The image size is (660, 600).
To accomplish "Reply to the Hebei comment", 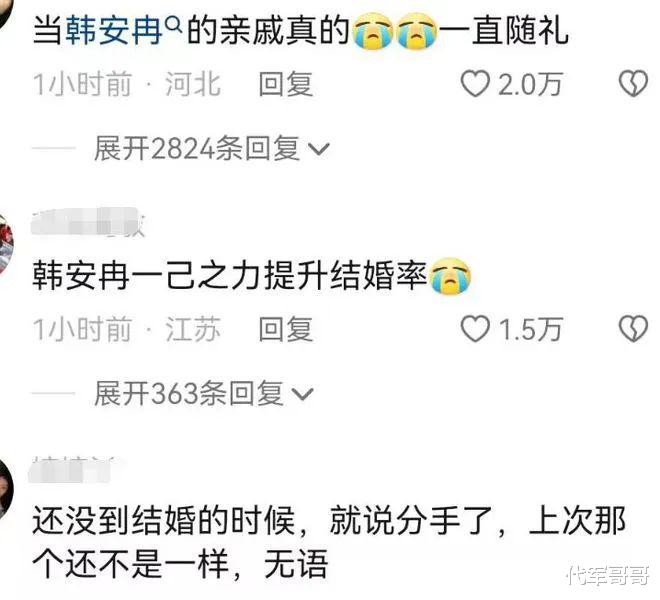I will tap(286, 84).
